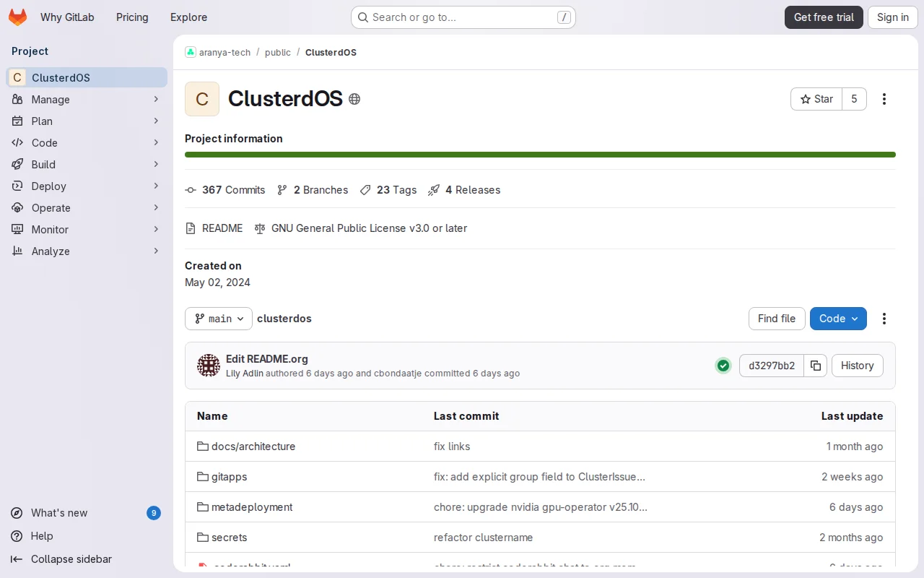Click the Monitor screen icon
This screenshot has width=924, height=578.
[x=17, y=229]
